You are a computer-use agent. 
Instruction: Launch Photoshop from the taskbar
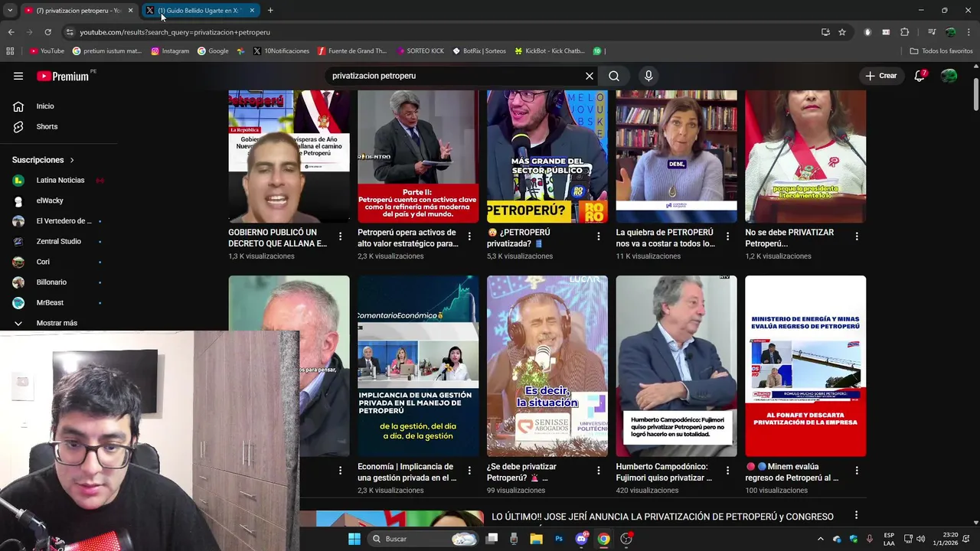[559, 539]
